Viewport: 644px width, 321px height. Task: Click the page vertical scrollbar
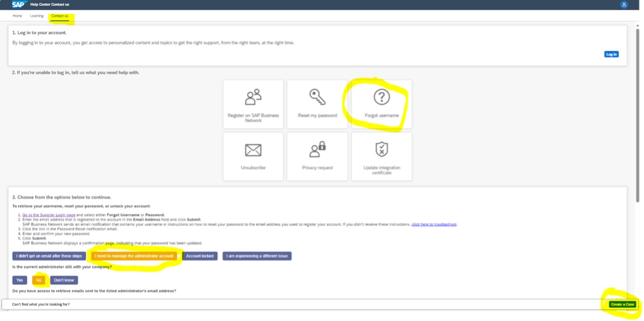click(637, 115)
